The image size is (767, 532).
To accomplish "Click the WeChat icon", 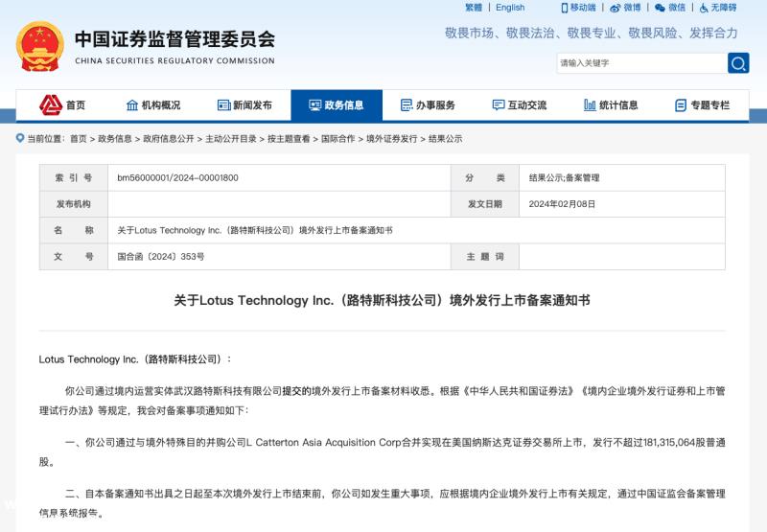I will (660, 8).
